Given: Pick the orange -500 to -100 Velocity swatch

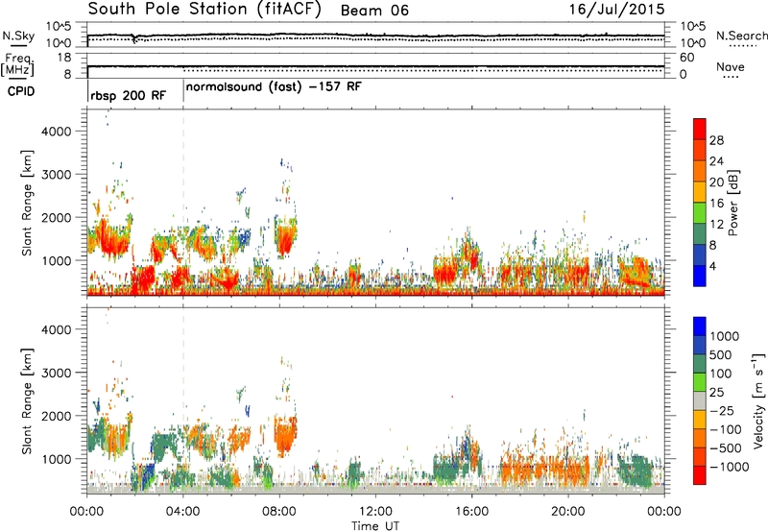Looking at the screenshot, I should pos(700,438).
